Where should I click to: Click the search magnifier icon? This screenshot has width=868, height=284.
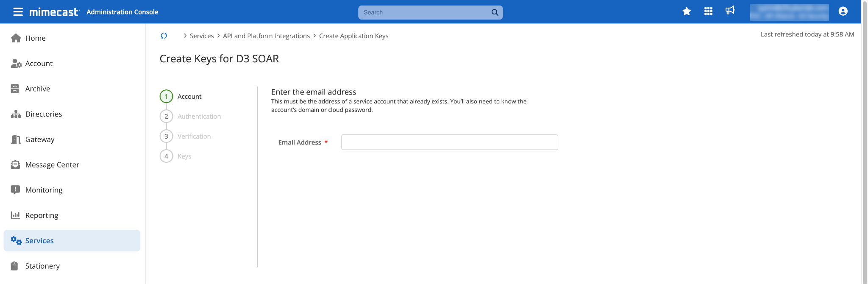(495, 12)
